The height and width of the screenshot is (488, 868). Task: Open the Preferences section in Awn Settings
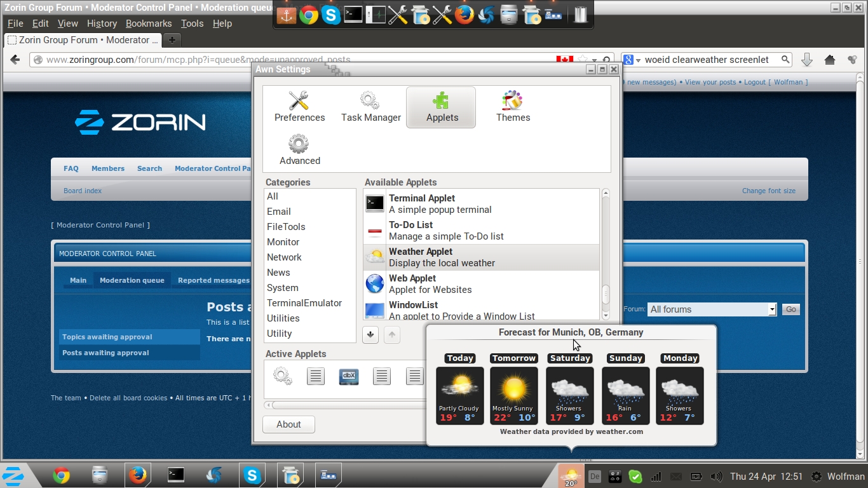pyautogui.click(x=299, y=107)
